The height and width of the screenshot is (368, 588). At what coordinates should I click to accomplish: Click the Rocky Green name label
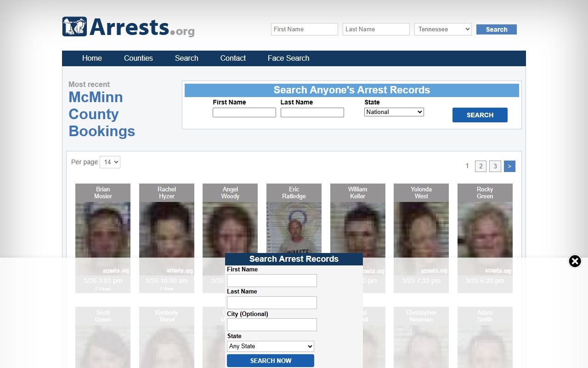(x=485, y=193)
